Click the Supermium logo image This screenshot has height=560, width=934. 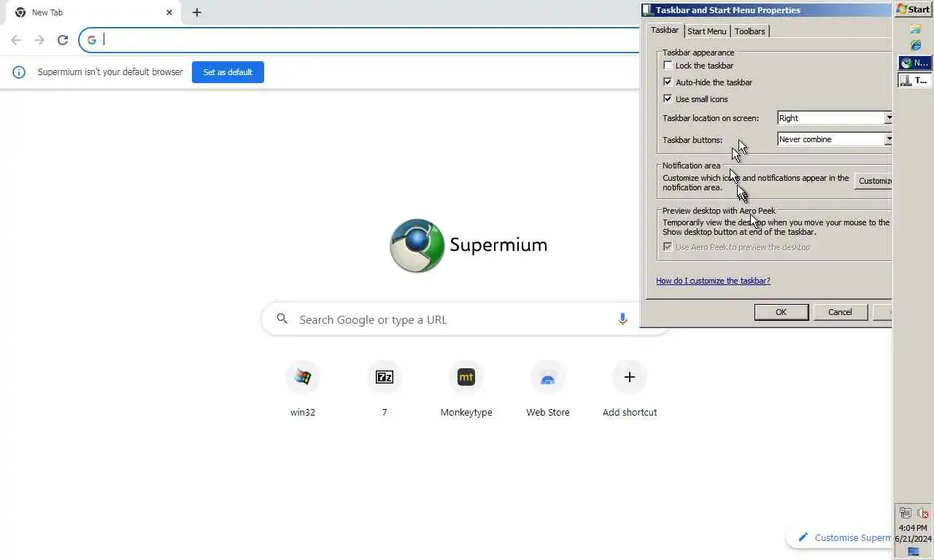pyautogui.click(x=417, y=246)
